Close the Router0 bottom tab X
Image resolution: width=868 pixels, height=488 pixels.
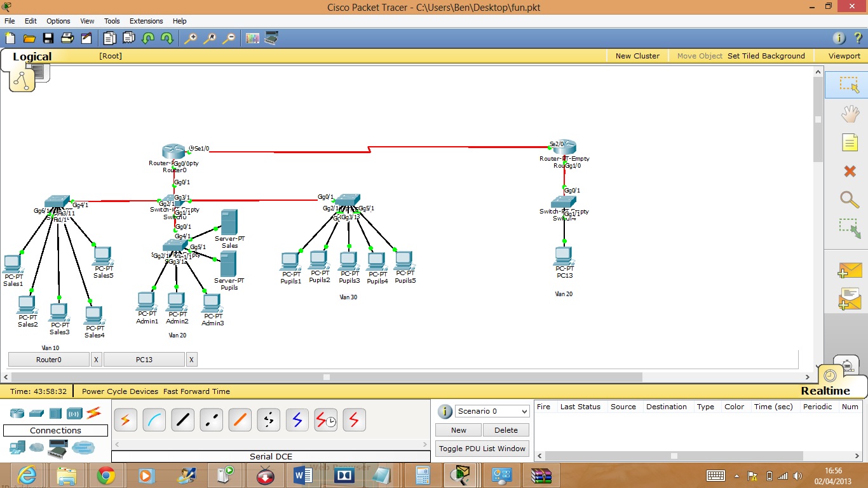96,360
